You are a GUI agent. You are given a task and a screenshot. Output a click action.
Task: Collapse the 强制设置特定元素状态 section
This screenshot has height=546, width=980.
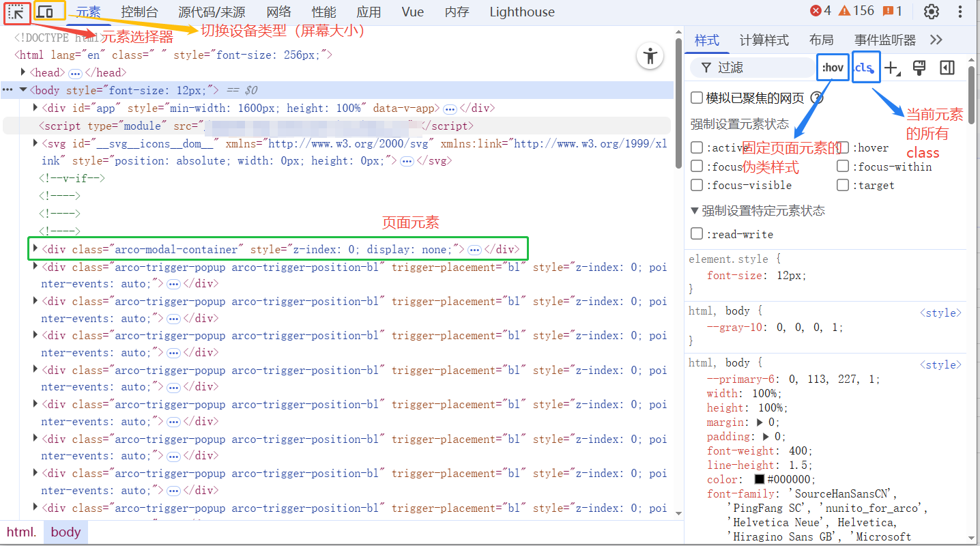(x=695, y=210)
